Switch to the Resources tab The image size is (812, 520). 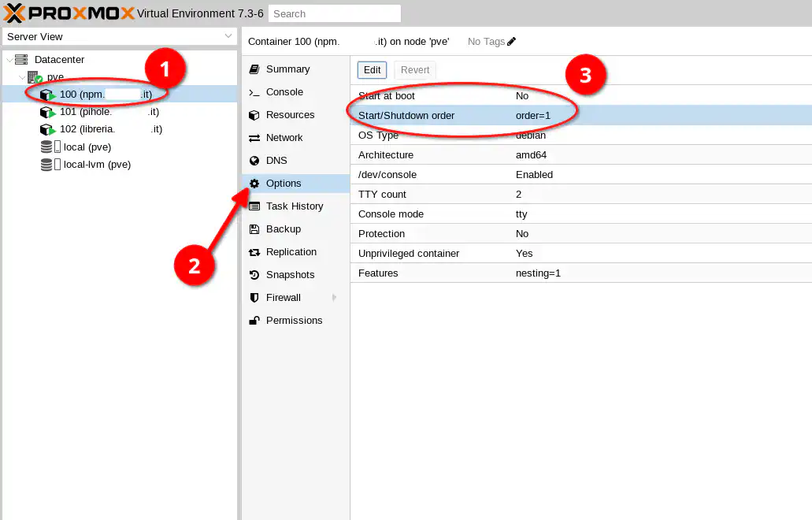point(295,115)
